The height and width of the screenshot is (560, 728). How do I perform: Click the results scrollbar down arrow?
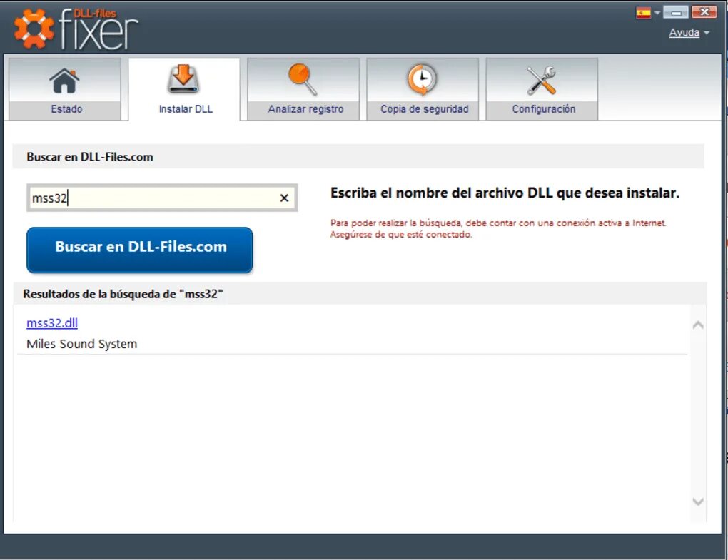tap(698, 502)
